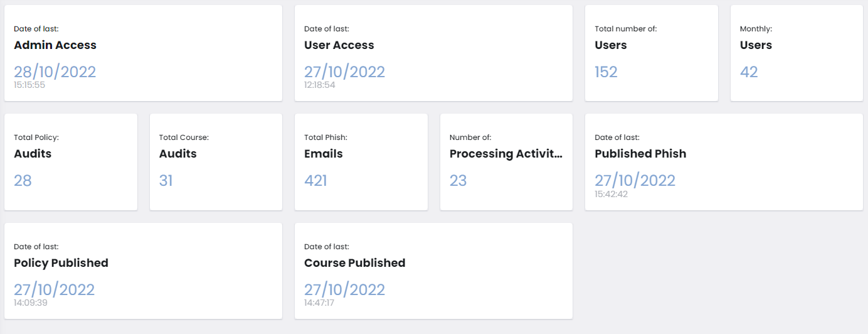Screen dimensions: 868x334
Task: Click the 28 policy audits number
Action: [23, 181]
